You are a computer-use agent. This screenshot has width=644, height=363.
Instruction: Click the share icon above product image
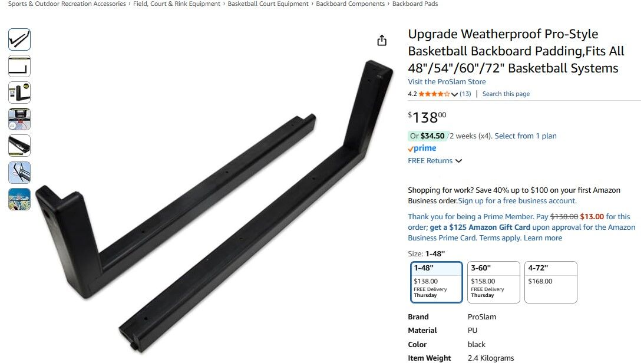(382, 40)
